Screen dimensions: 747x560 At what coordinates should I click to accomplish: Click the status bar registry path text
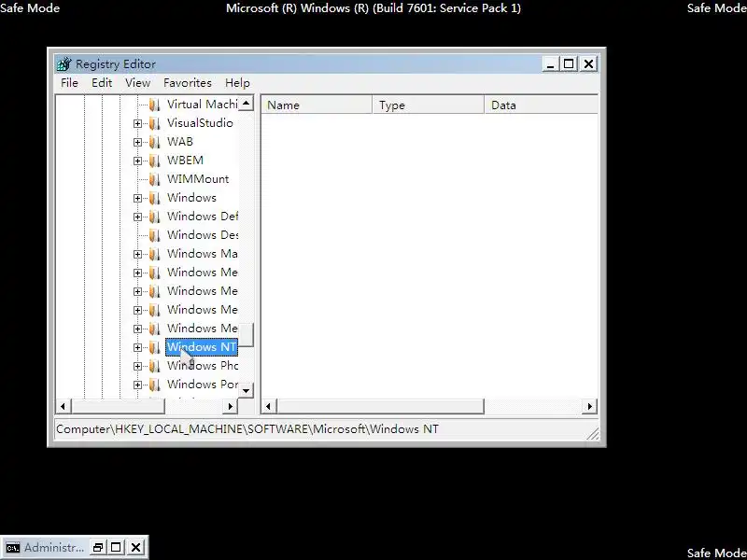pyautogui.click(x=247, y=429)
